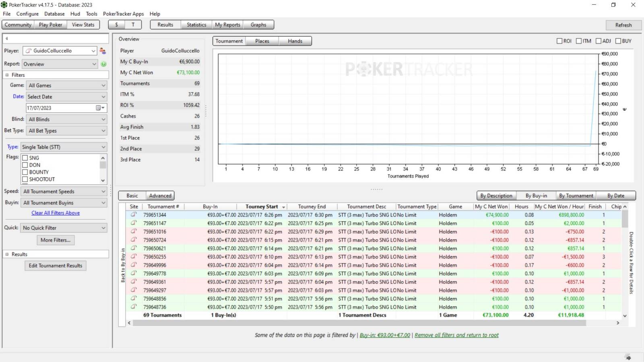Image resolution: width=644 pixels, height=362 pixels.
Task: Switch to tournament mode with T button
Action: point(133,25)
